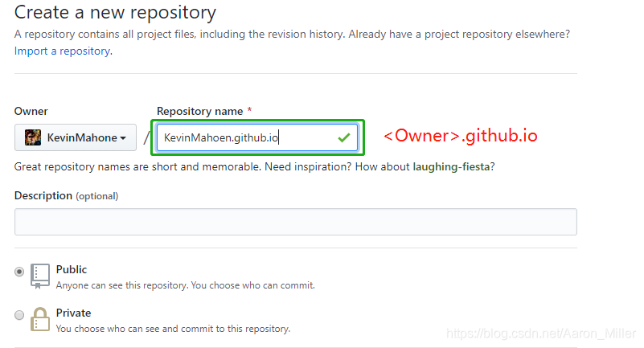Click the KevinMahone avatar image
Screen dimensions: 644x348
pyautogui.click(x=33, y=137)
